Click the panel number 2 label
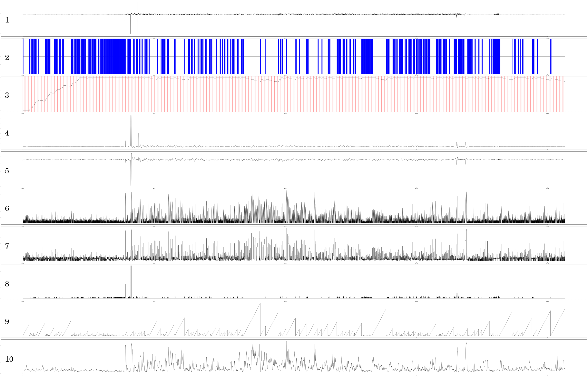The image size is (588, 376). 7,58
